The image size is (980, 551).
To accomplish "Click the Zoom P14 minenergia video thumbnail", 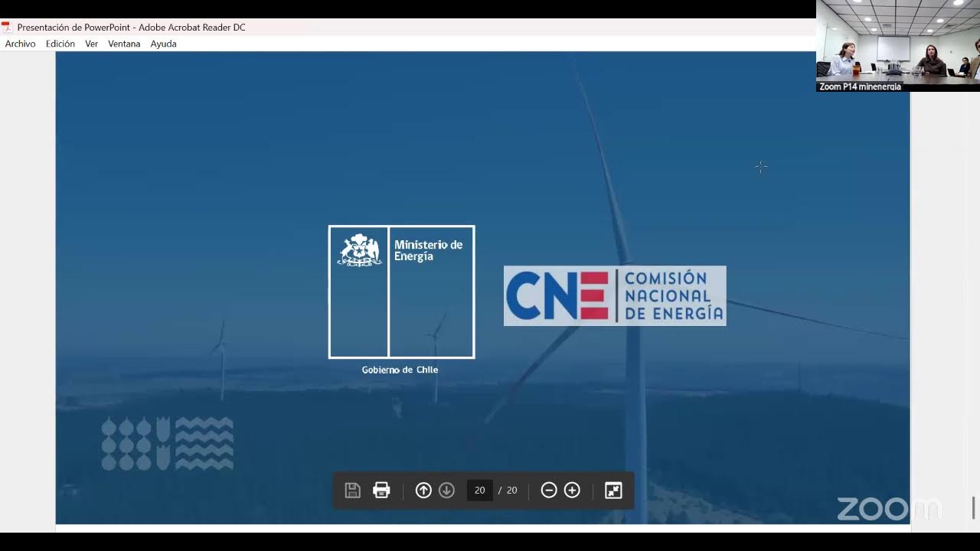I will pyautogui.click(x=898, y=45).
